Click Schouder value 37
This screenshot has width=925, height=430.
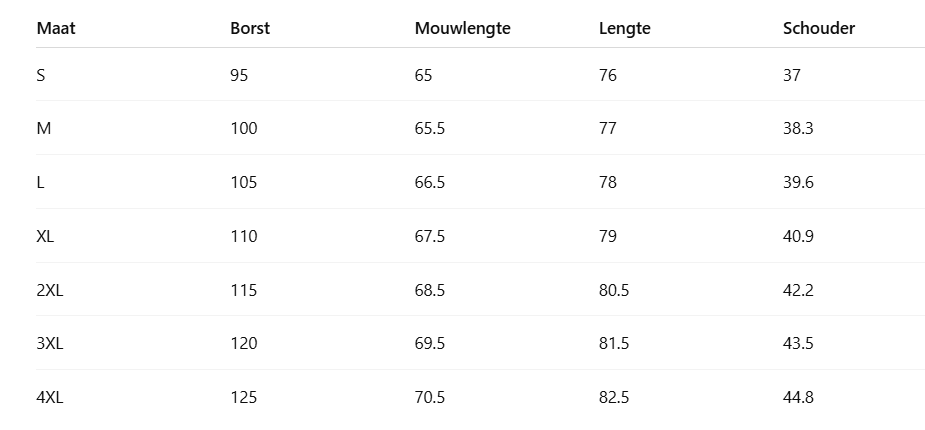pos(792,75)
